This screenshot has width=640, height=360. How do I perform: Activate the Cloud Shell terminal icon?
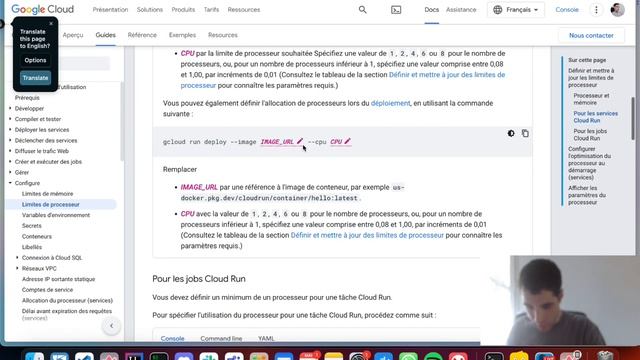(x=396, y=10)
